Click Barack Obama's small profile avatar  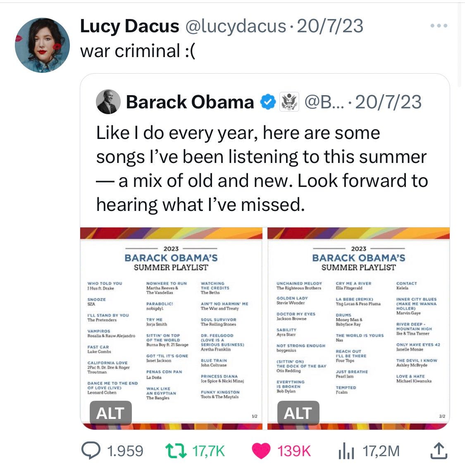(x=108, y=102)
